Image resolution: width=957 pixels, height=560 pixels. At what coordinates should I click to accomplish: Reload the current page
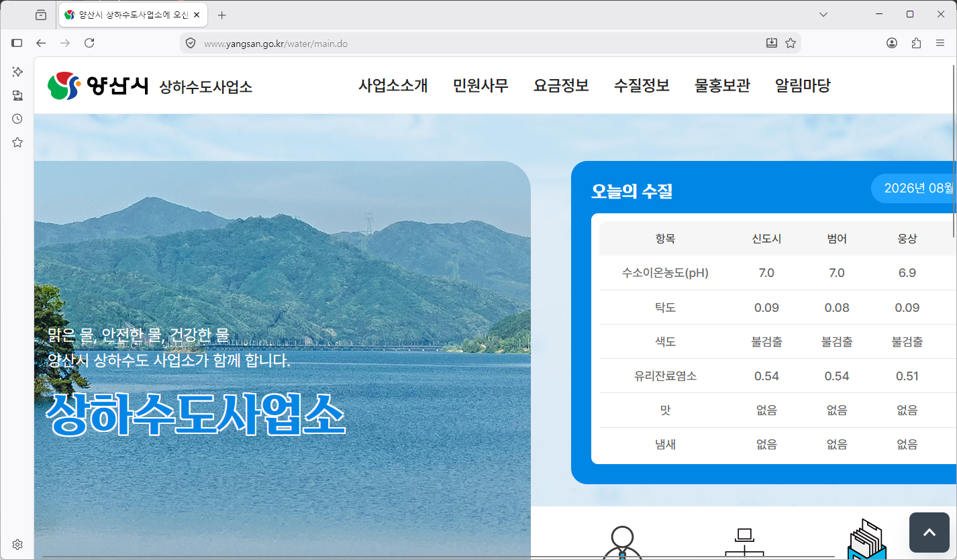tap(89, 43)
